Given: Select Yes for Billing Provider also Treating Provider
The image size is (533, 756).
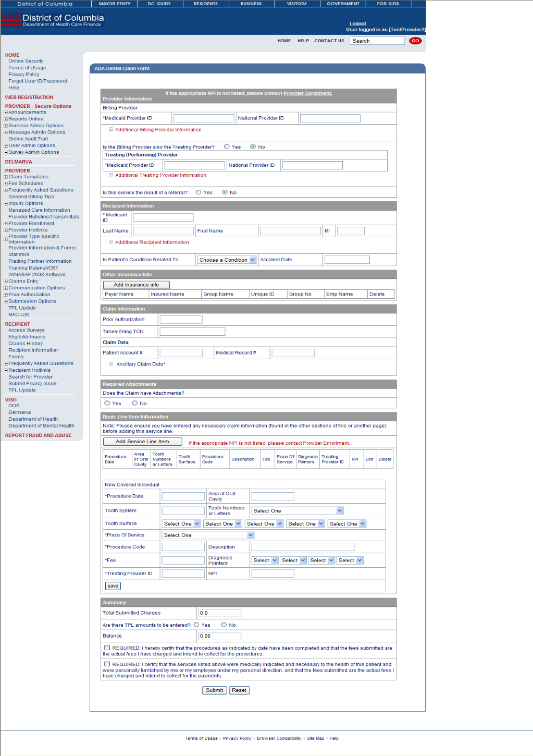Looking at the screenshot, I should (x=227, y=147).
